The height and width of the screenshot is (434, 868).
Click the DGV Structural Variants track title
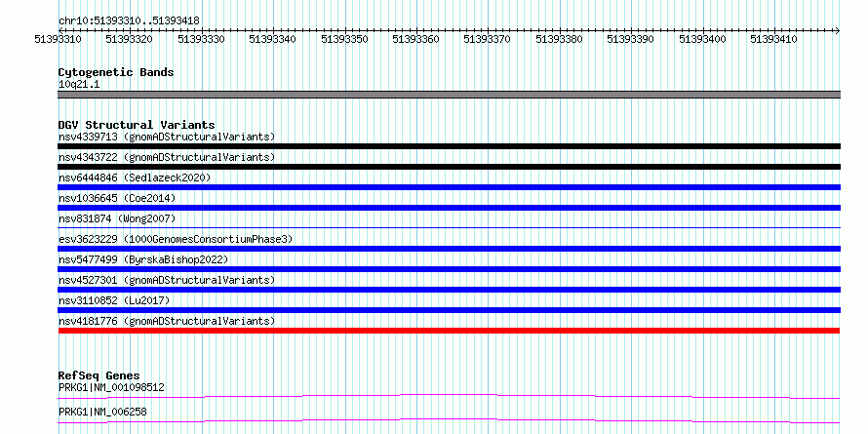(x=137, y=125)
